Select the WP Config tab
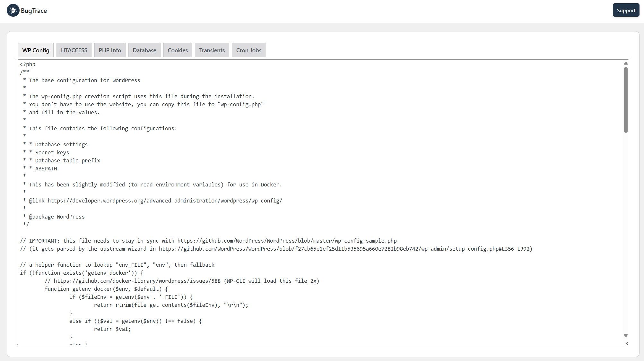 (x=36, y=50)
